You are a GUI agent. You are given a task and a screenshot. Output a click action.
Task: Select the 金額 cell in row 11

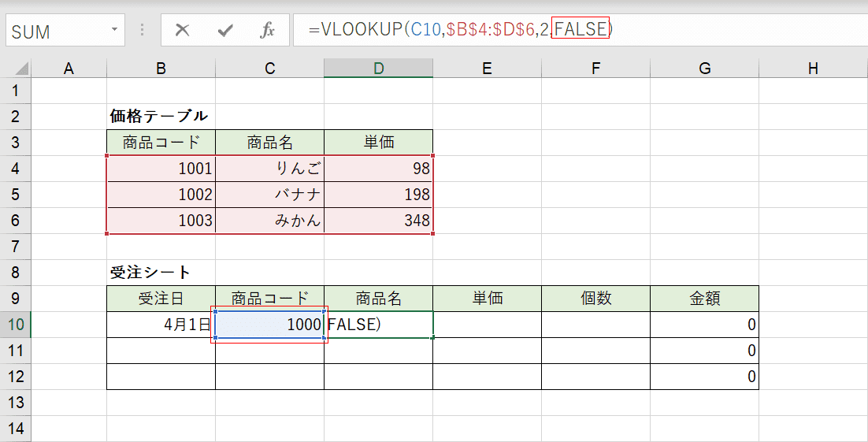(705, 351)
